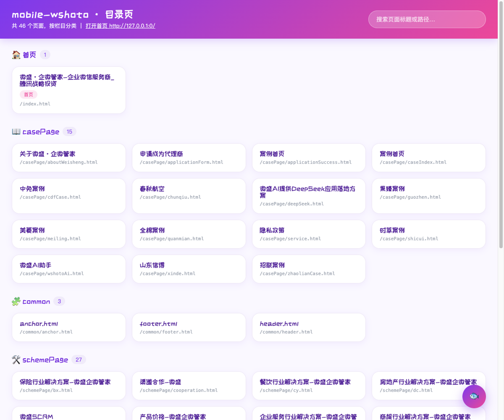The height and width of the screenshot is (420, 504).
Task: Open the 中免案例 card
Action: click(x=69, y=196)
